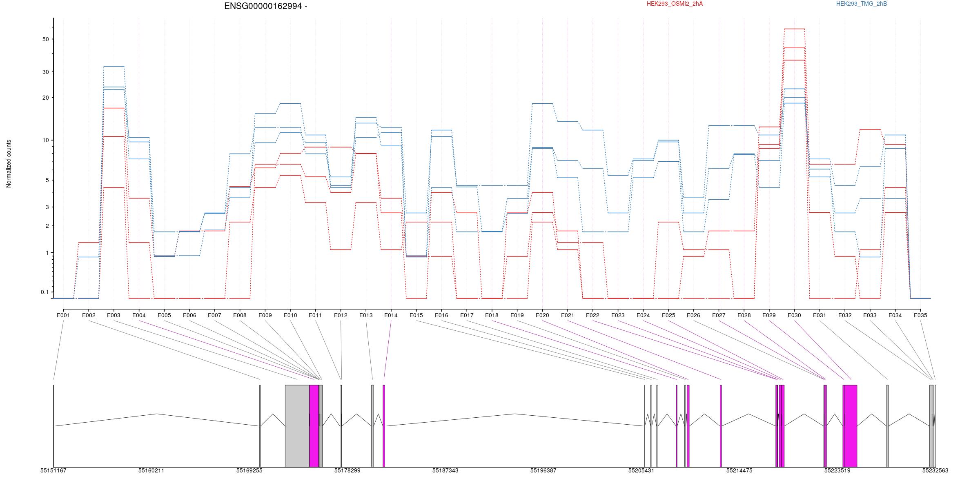Screen dimensions: 980x490
Task: Click exon label E031
Action: (820, 315)
